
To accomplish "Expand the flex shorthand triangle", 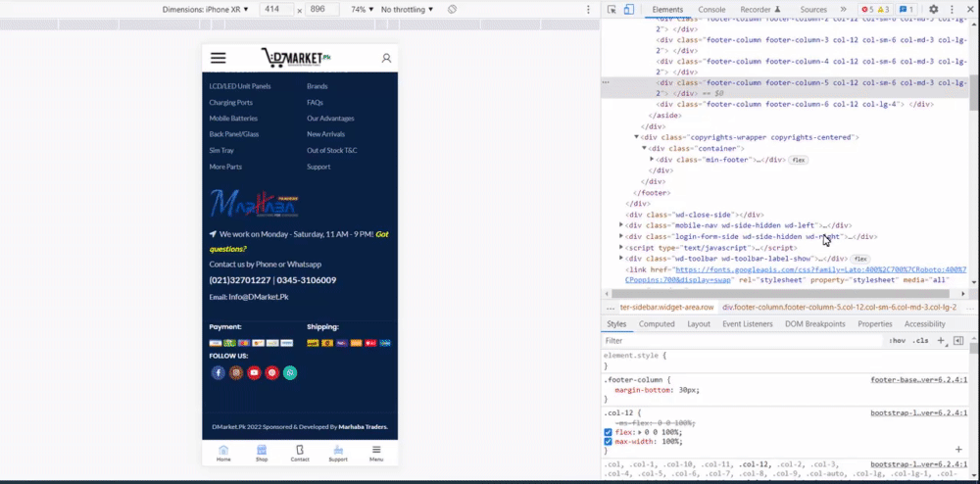I will click(x=638, y=432).
